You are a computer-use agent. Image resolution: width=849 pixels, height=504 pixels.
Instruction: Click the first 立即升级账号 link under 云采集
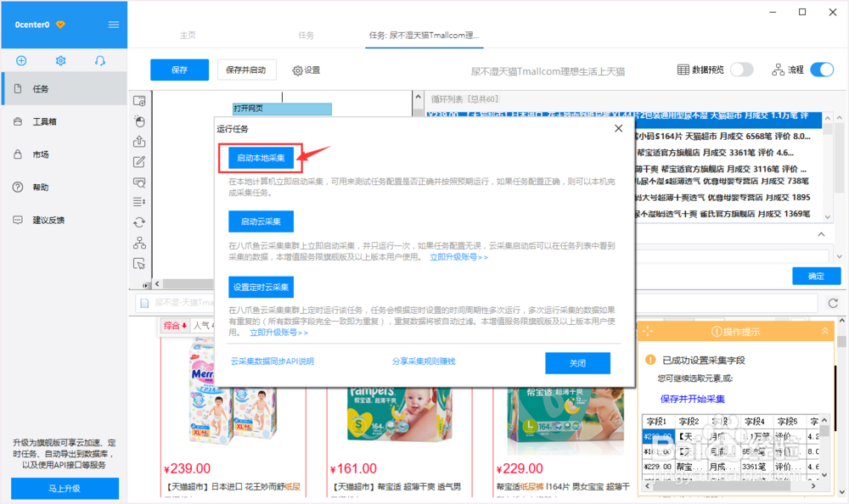pos(458,257)
